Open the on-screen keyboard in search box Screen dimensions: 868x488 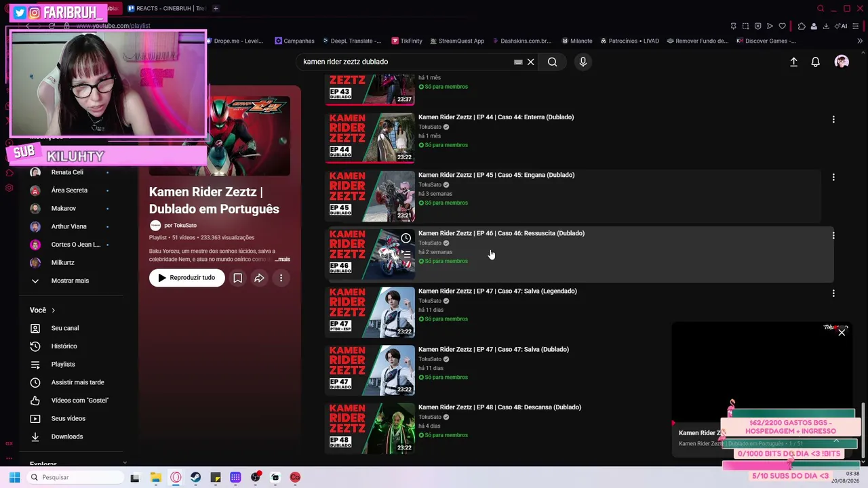[518, 62]
